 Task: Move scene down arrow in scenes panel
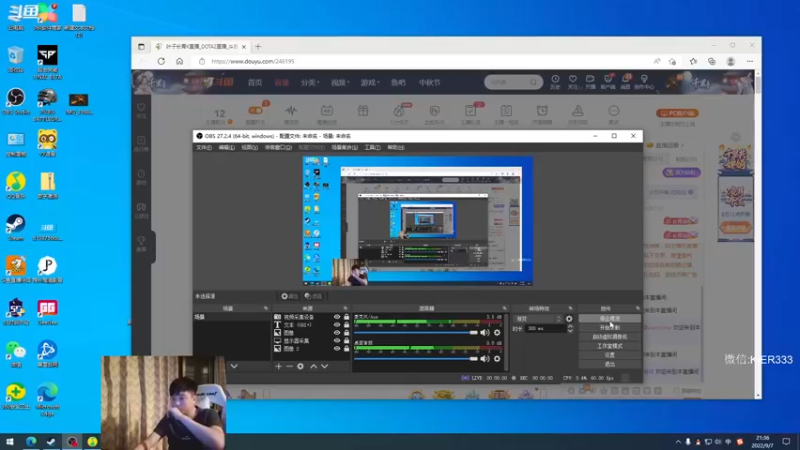234,366
